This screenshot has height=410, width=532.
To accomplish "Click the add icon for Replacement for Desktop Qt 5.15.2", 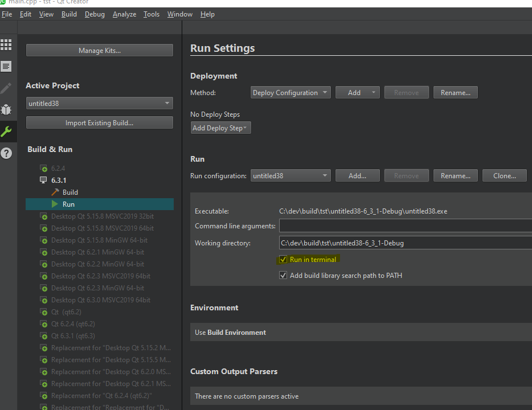I will pos(43,348).
